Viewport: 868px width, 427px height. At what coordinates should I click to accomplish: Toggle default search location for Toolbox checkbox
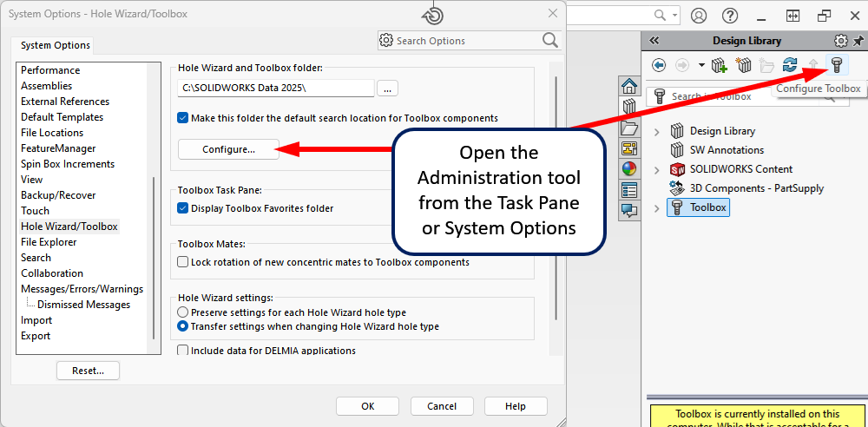click(183, 118)
